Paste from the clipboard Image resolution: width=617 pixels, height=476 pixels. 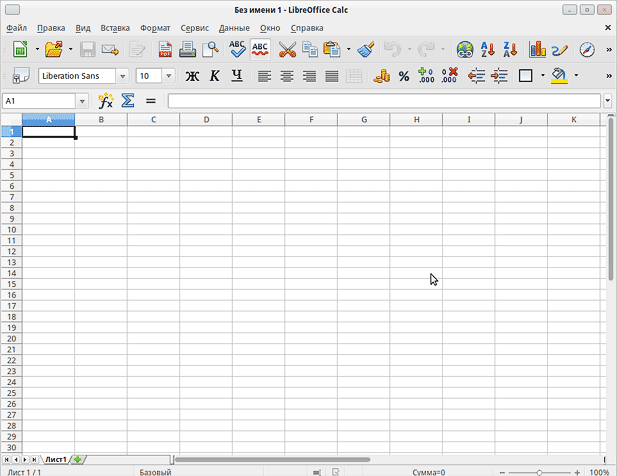332,50
